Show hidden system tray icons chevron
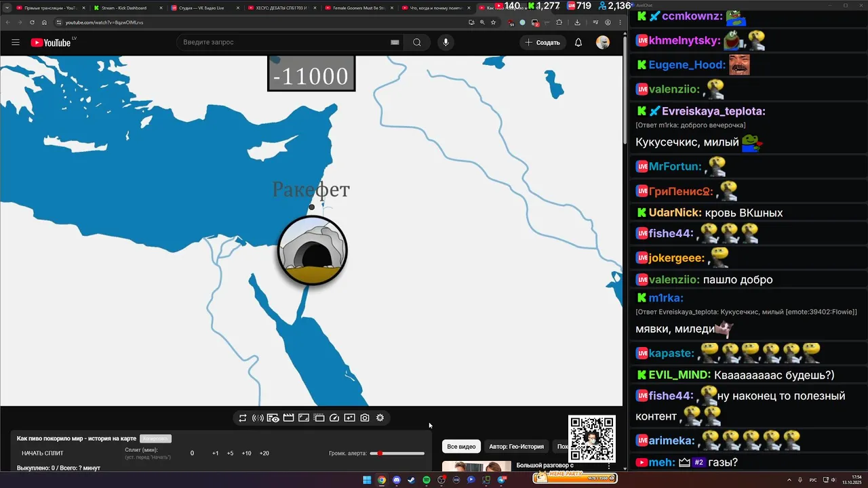This screenshot has height=488, width=868. tap(788, 480)
